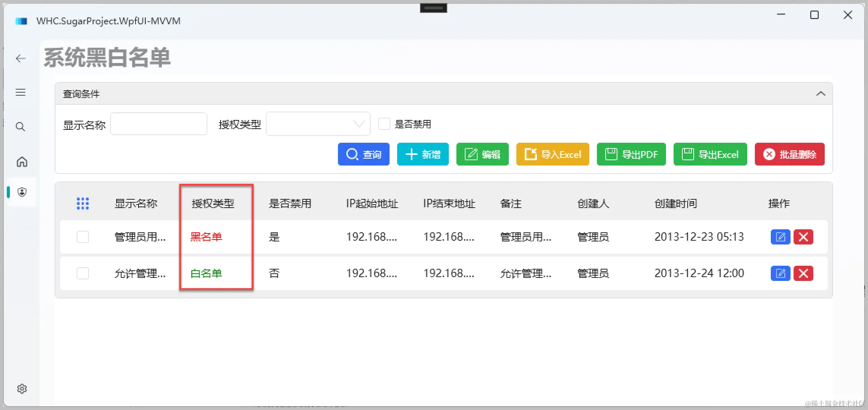The height and width of the screenshot is (410, 868).
Task: Open the hamburger menu in the sidebar
Action: click(x=21, y=92)
